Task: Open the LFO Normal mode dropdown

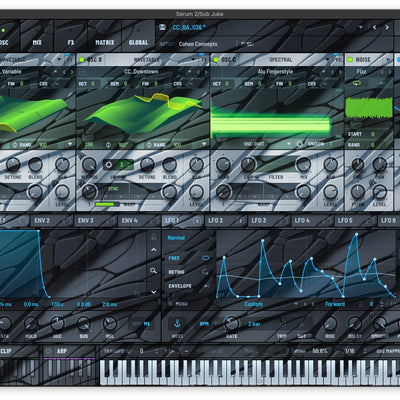Action: coord(189,238)
